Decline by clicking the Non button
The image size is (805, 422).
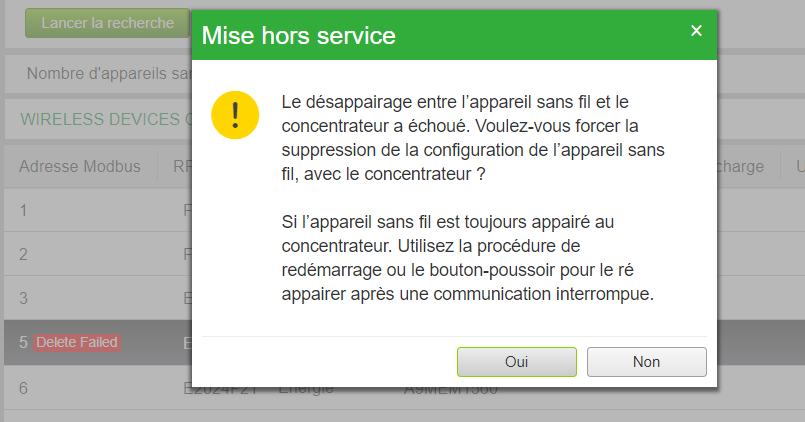pos(646,362)
